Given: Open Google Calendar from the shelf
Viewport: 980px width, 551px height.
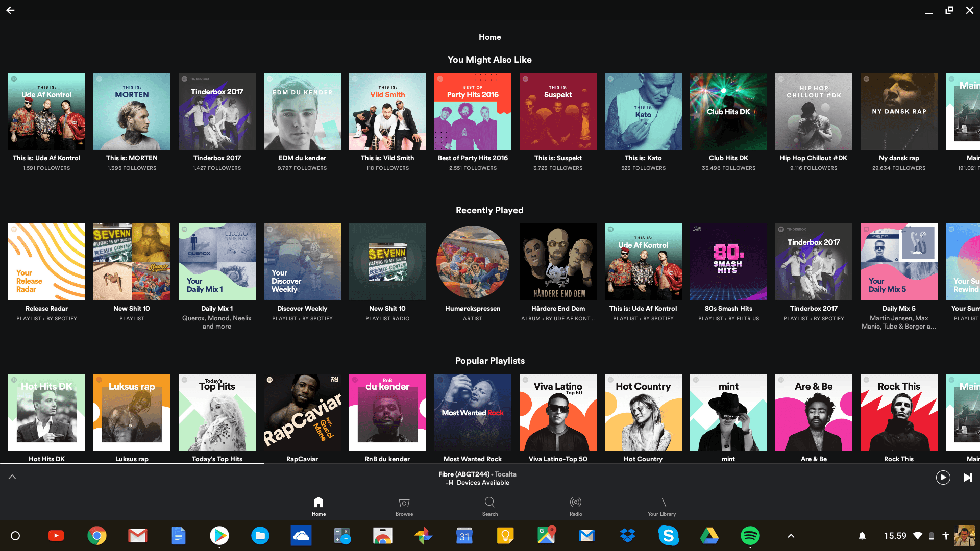Looking at the screenshot, I should point(464,536).
